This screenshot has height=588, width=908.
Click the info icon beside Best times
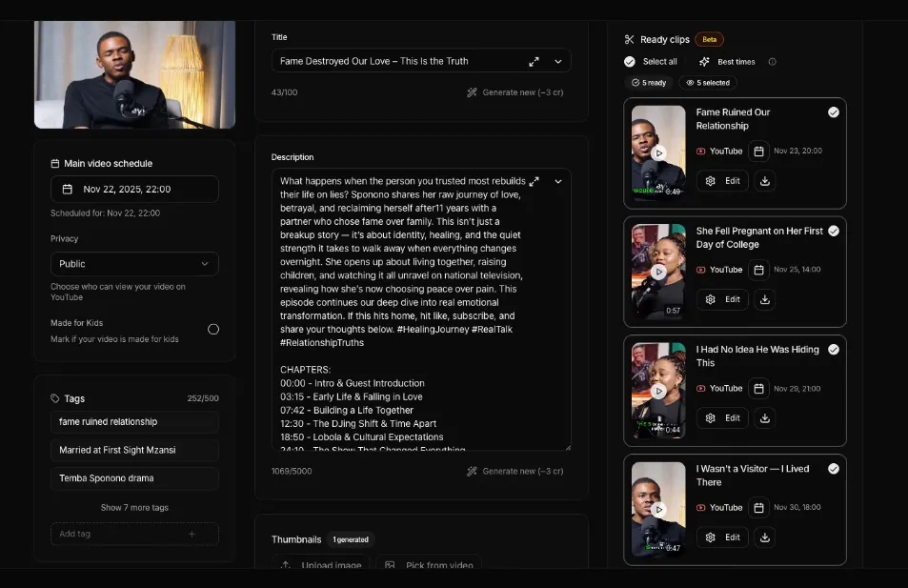pyautogui.click(x=772, y=62)
